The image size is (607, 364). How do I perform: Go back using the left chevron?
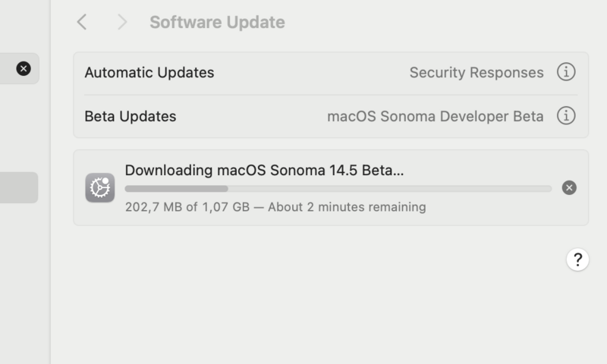pyautogui.click(x=82, y=23)
